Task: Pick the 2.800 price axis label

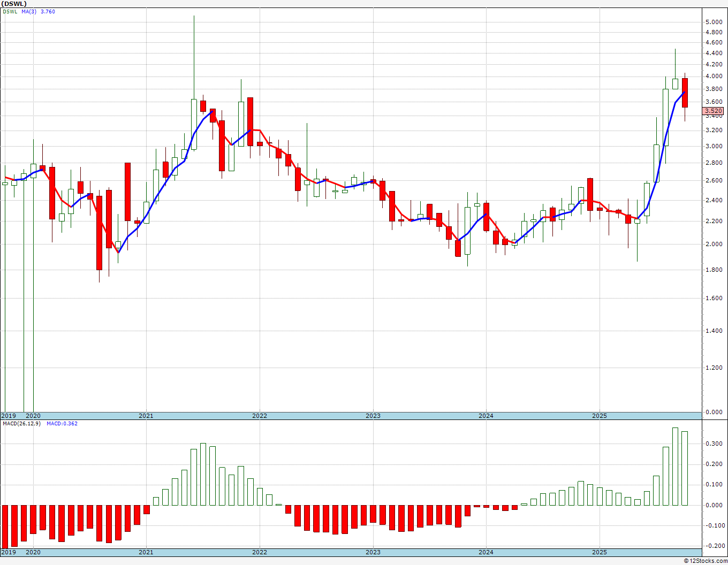Action: tap(714, 163)
